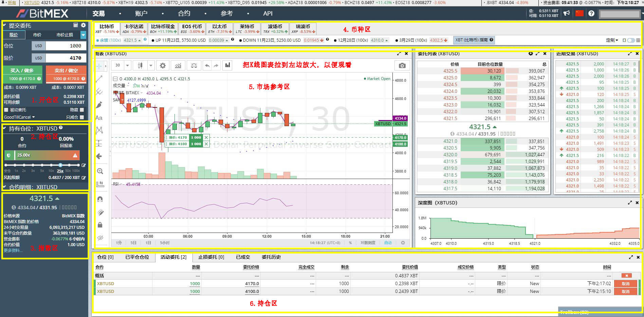
Task: Select the pitchfork drawing tool
Action: coord(99,92)
